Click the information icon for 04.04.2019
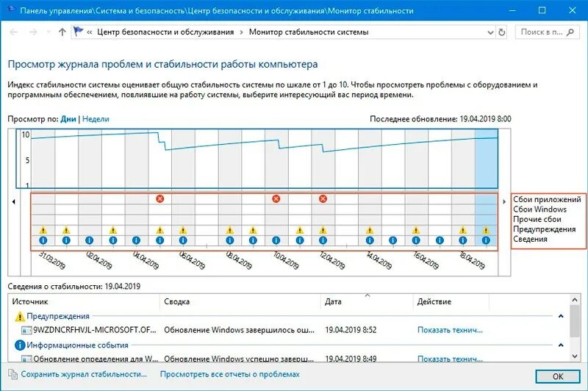Viewport: 588px width, 391px height. coord(136,240)
